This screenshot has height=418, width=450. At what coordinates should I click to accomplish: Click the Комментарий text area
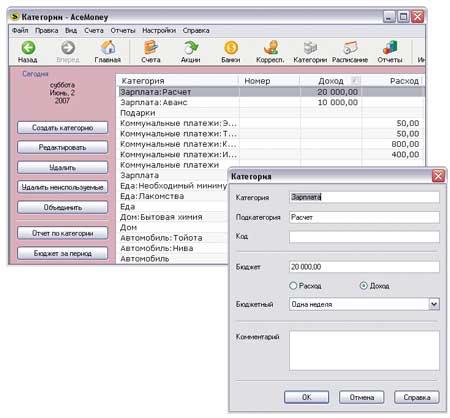tap(364, 350)
